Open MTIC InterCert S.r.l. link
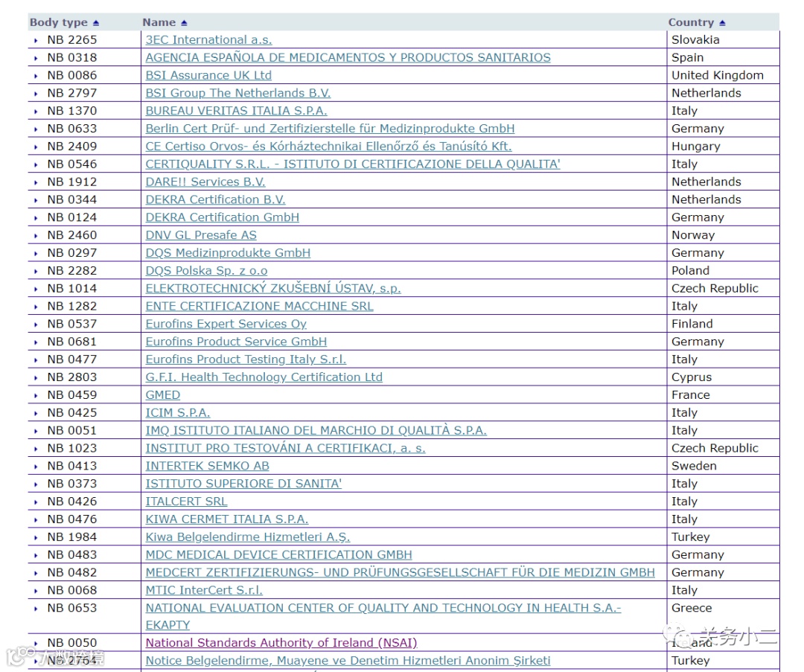804x672 pixels. (x=204, y=591)
